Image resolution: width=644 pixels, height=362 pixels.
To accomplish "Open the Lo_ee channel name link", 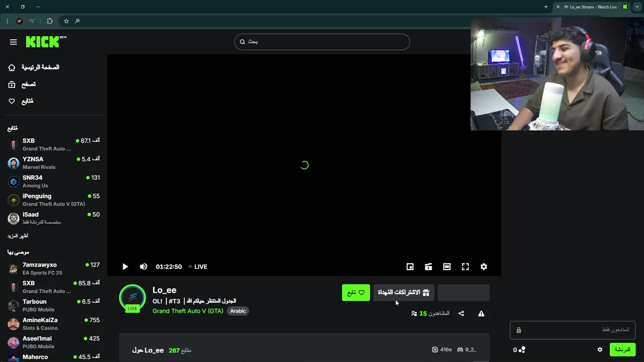I will (x=165, y=290).
